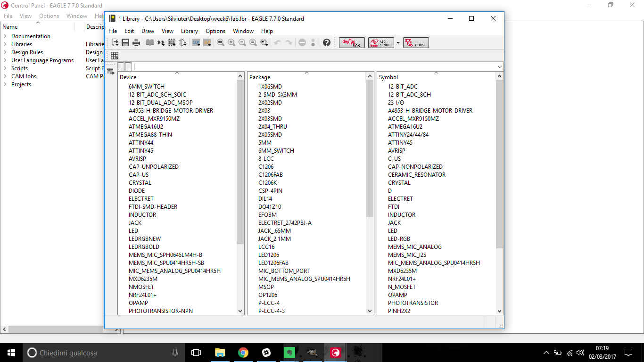This screenshot has height=362, width=644.
Task: Select ATTINY44 in the Device list
Action: 141,143
